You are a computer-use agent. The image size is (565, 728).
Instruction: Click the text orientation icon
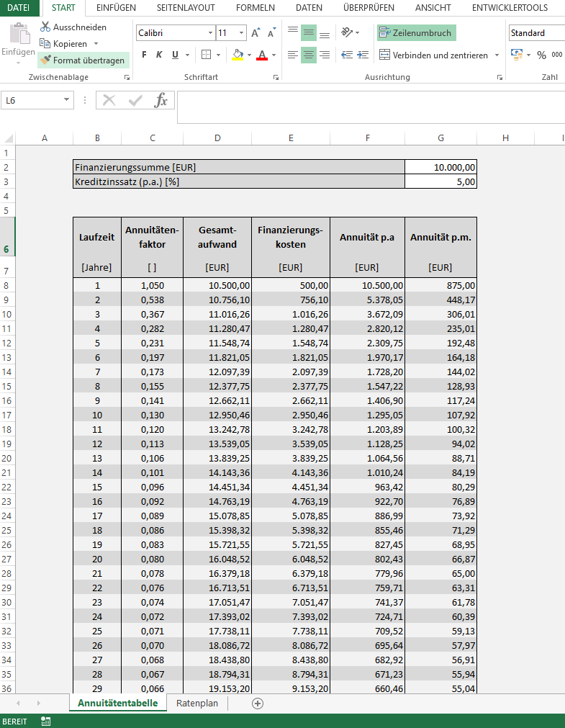coord(348,33)
